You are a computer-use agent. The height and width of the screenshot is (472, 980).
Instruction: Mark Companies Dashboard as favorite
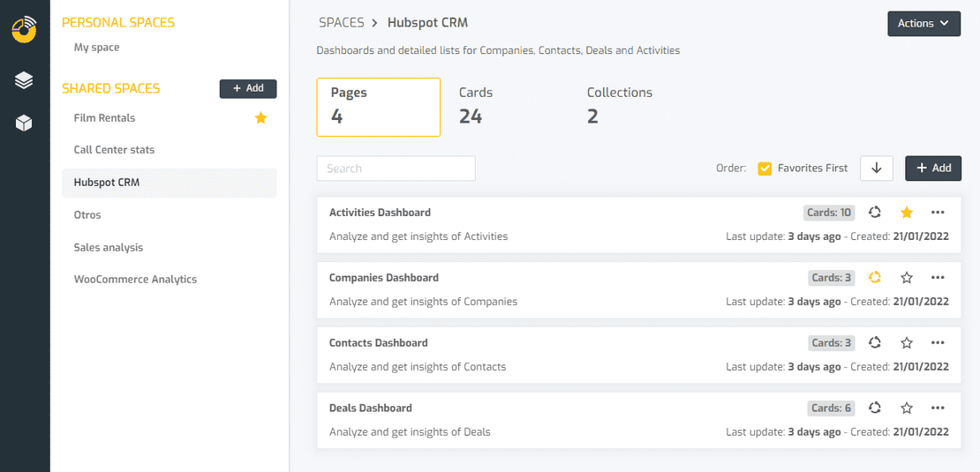tap(907, 277)
